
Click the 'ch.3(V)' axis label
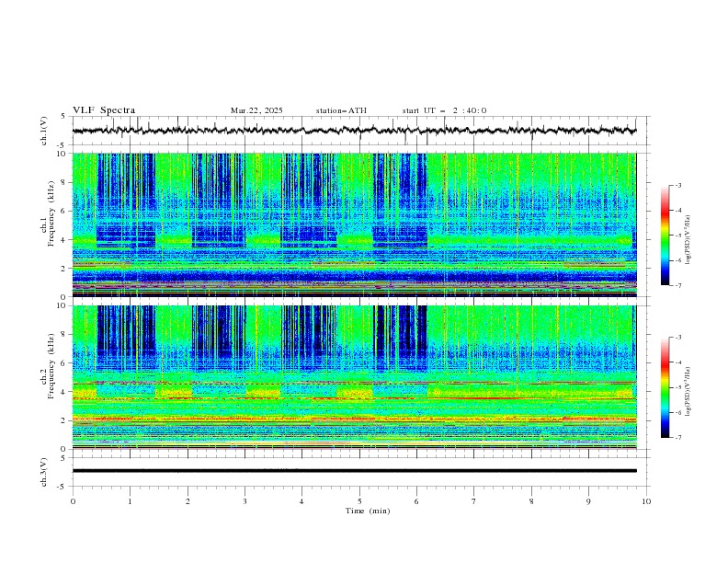(44, 472)
